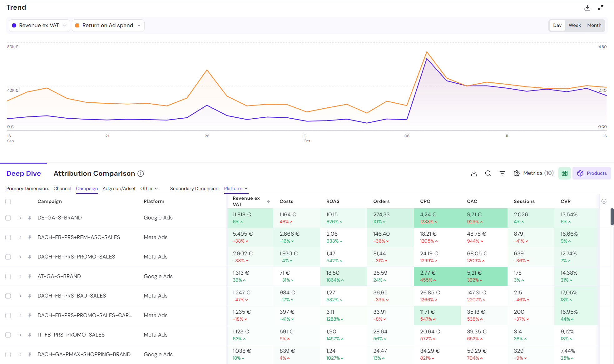This screenshot has height=364, width=614.
Task: Download the Trend chart data
Action: pos(587,7)
